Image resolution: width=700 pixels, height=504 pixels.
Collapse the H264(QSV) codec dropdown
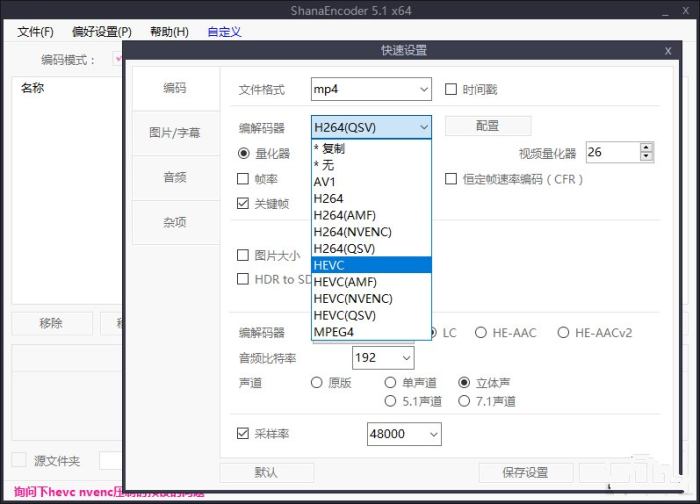371,128
